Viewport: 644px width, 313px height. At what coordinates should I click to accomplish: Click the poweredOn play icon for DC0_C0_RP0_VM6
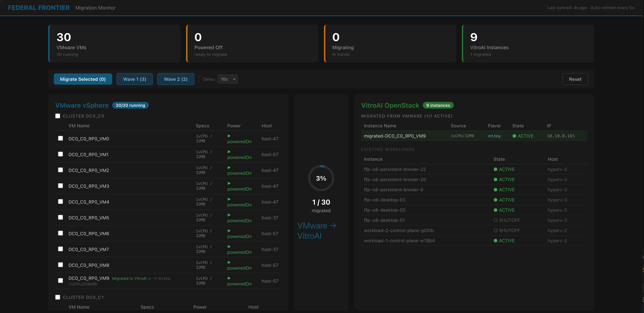point(229,231)
